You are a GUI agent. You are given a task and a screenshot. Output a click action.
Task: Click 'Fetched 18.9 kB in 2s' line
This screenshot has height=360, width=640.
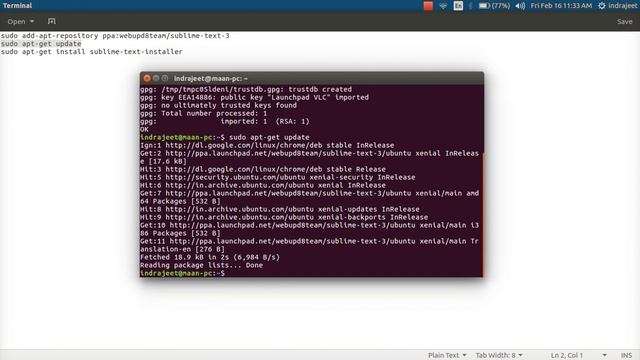pos(210,257)
